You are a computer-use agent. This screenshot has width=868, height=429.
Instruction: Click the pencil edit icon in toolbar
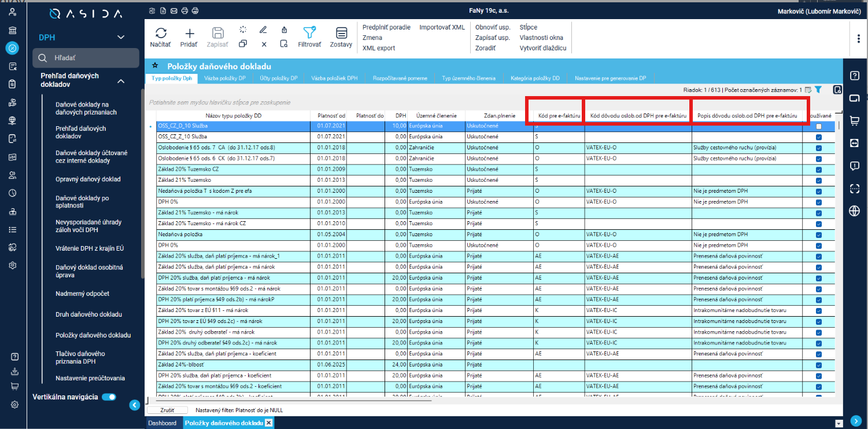point(263,30)
